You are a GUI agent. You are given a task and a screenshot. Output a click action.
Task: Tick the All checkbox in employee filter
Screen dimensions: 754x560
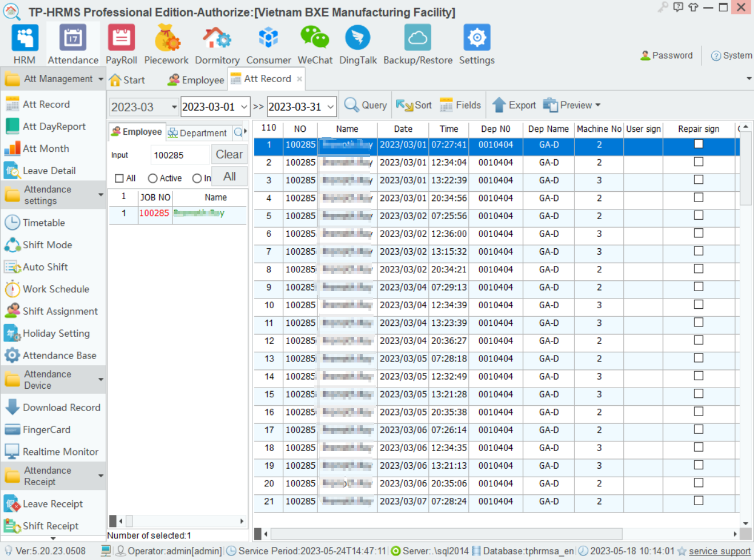pyautogui.click(x=119, y=178)
